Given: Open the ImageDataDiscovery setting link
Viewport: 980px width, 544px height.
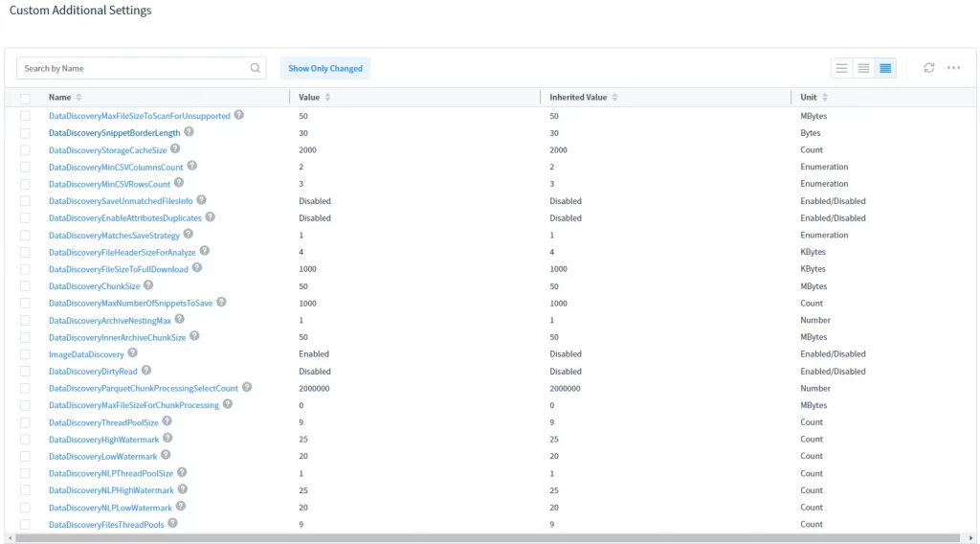Looking at the screenshot, I should tap(86, 354).
